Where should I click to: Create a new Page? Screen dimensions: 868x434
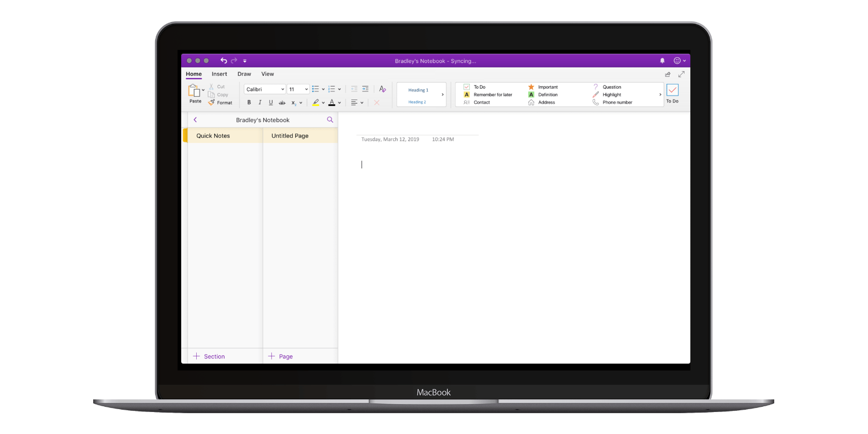click(x=280, y=356)
